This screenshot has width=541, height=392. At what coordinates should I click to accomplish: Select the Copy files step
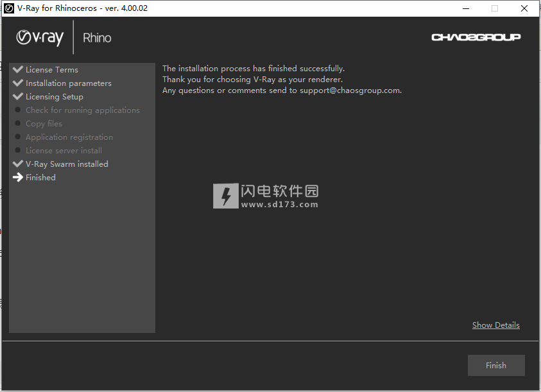click(x=44, y=124)
